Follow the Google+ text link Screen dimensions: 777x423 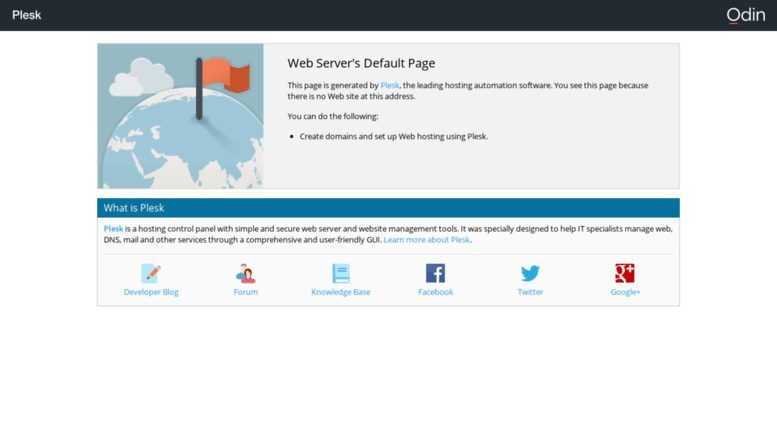click(625, 292)
